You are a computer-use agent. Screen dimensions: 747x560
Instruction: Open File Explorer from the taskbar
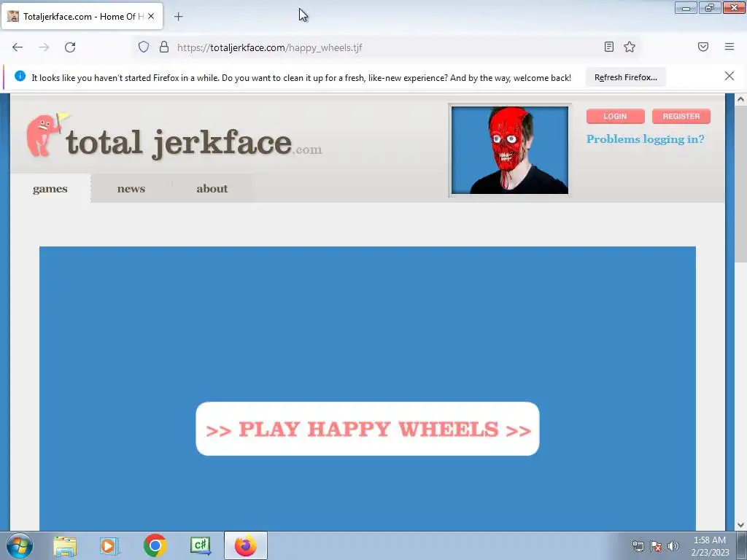click(x=65, y=545)
